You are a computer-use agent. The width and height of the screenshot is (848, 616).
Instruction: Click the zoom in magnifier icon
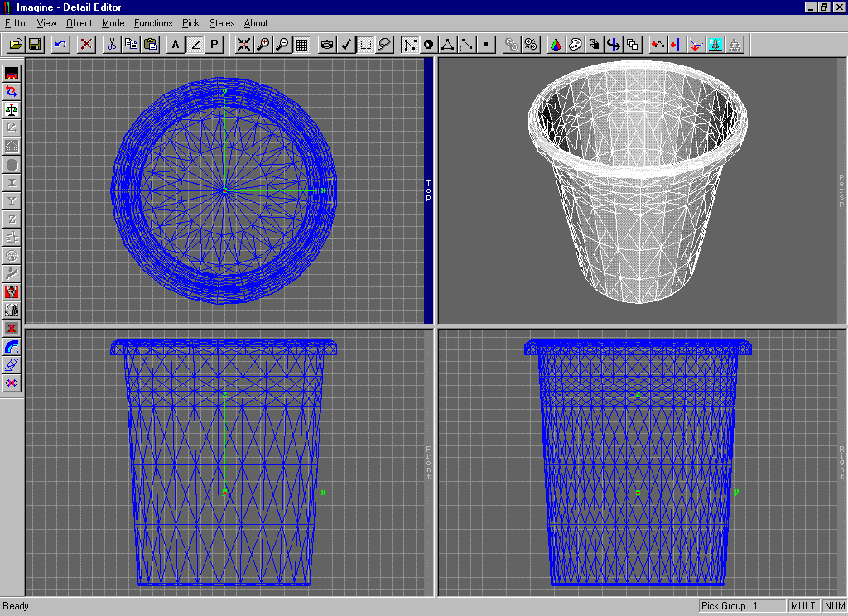coord(263,45)
